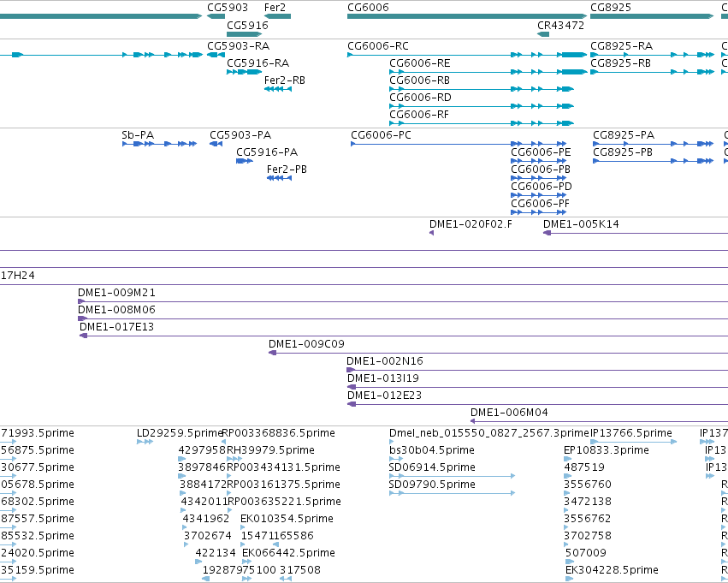
Task: Click clone label DME1-008M06
Action: coord(116,310)
